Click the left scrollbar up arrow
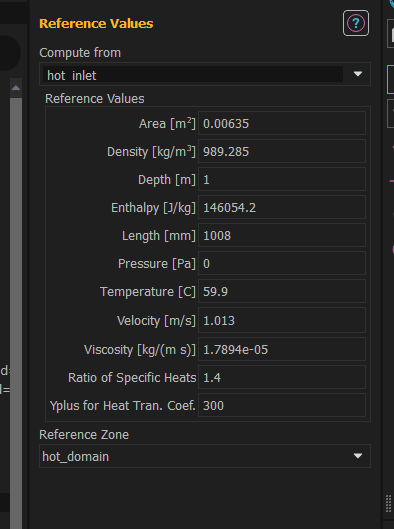Image resolution: width=394 pixels, height=529 pixels. [16, 88]
